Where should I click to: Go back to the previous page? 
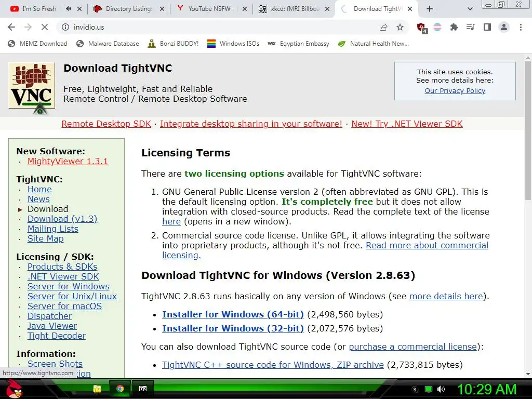tap(11, 27)
